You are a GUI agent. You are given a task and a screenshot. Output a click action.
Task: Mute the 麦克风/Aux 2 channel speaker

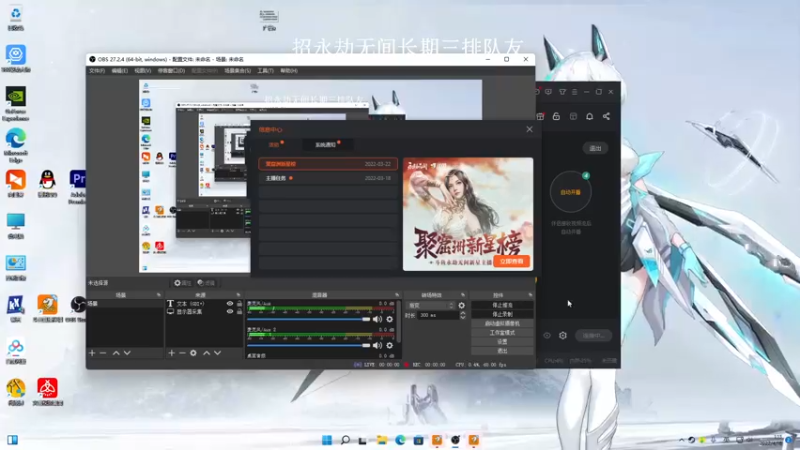(377, 345)
